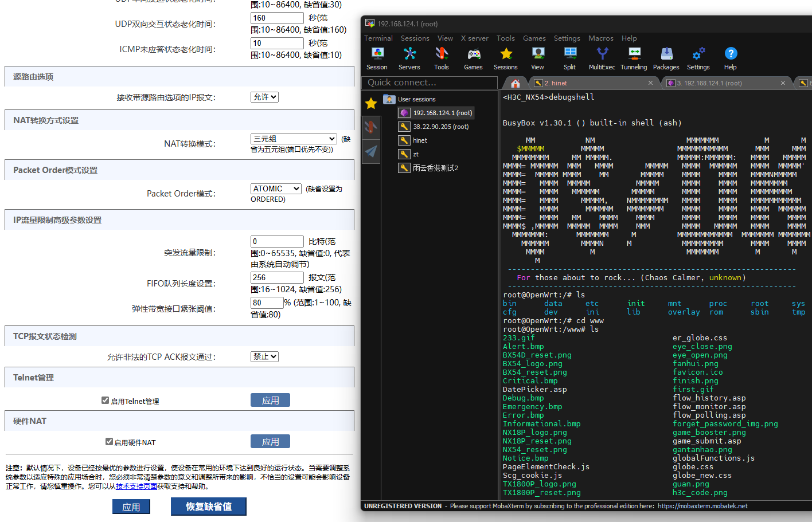Select the 192.168.124.1 (root) session entry
This screenshot has width=812, height=522.
click(442, 113)
